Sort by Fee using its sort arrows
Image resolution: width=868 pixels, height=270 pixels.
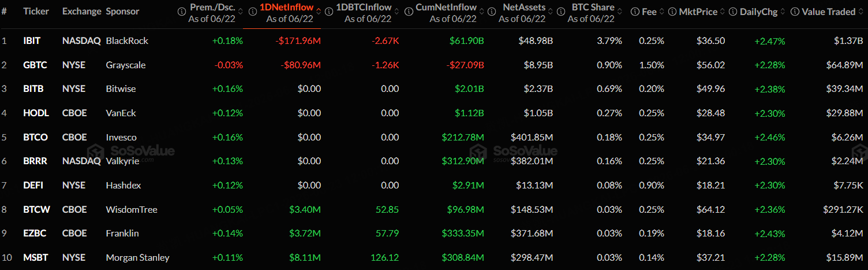click(x=661, y=12)
